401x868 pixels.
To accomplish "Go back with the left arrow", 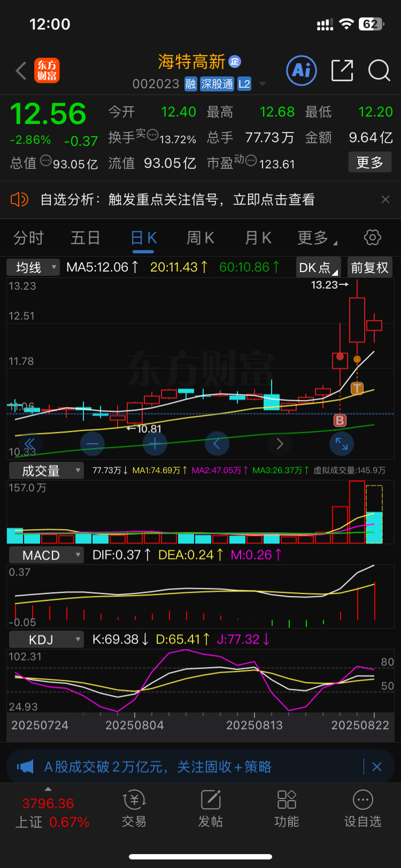I will [x=21, y=71].
